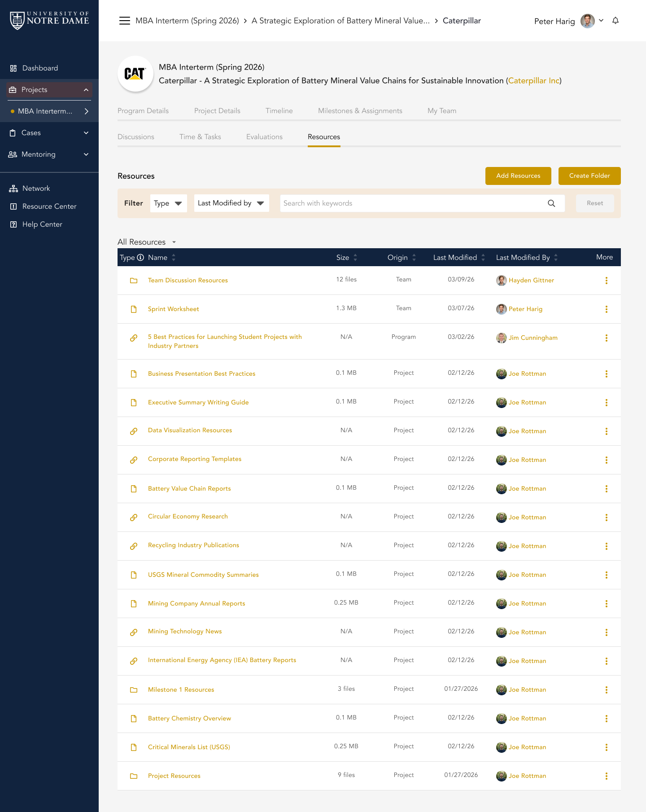
Task: Open the Last Modified by filter dropdown
Action: coord(231,203)
